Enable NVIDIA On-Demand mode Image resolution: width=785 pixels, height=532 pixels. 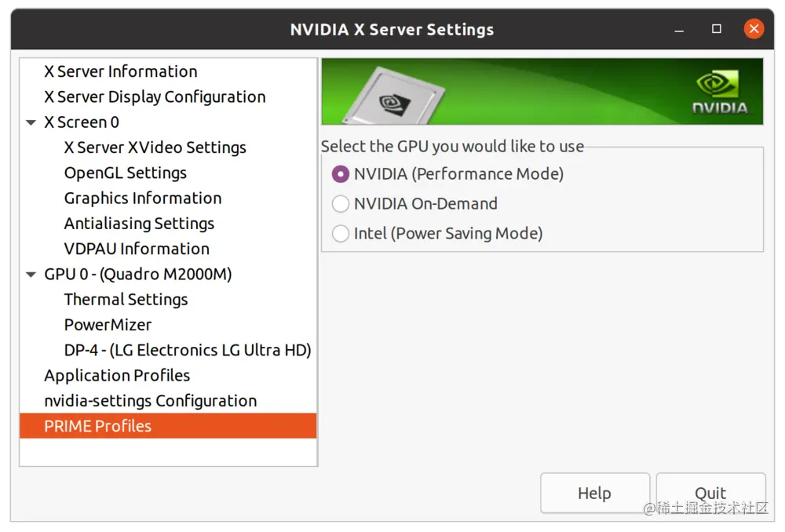340,203
